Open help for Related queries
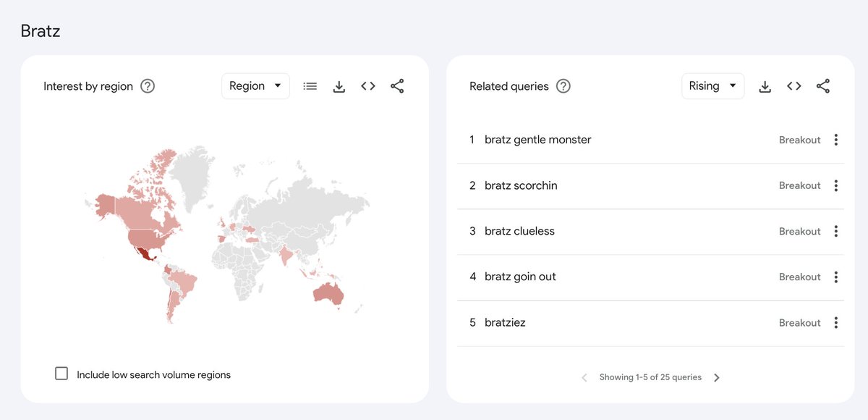 (563, 86)
